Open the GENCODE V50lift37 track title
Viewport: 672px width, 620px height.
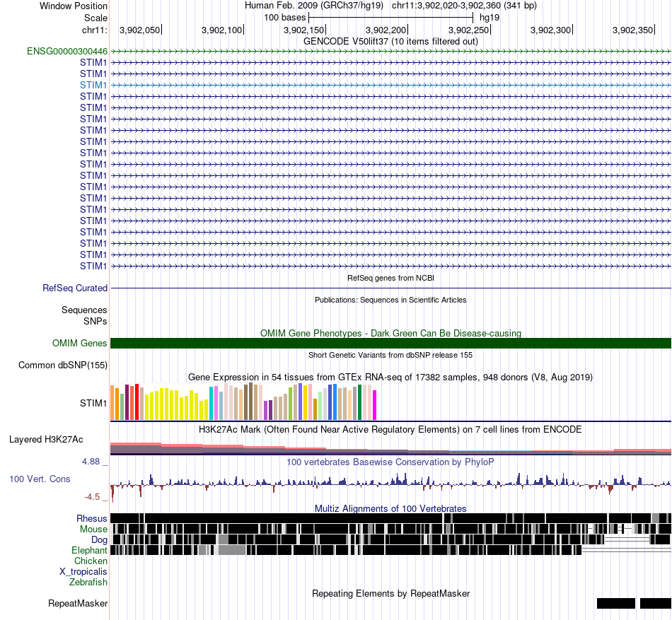point(390,42)
